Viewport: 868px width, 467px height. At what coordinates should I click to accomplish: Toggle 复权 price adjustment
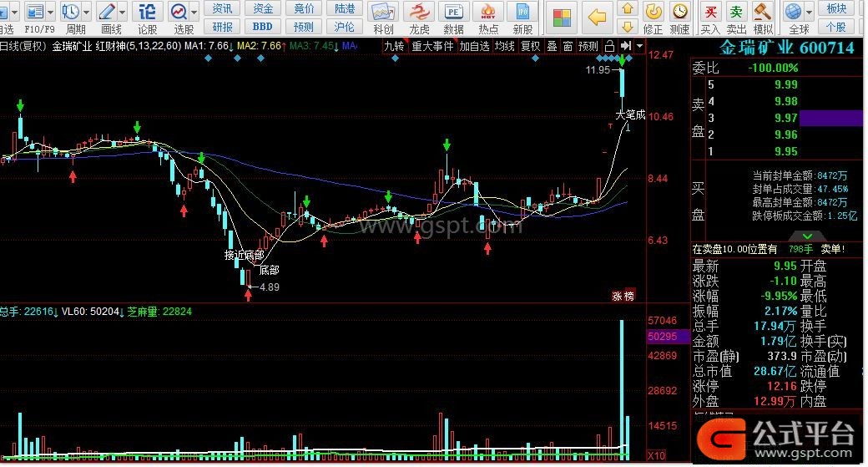click(x=530, y=46)
